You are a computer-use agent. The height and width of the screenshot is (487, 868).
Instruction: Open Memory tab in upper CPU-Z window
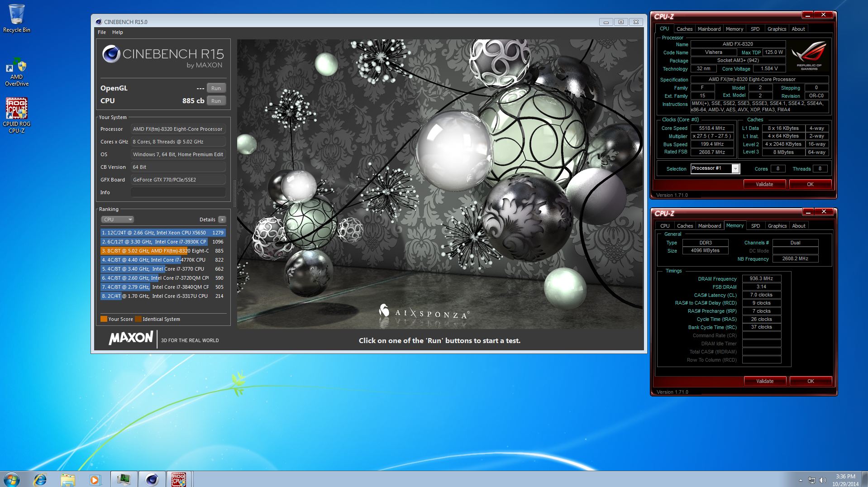[x=734, y=29]
